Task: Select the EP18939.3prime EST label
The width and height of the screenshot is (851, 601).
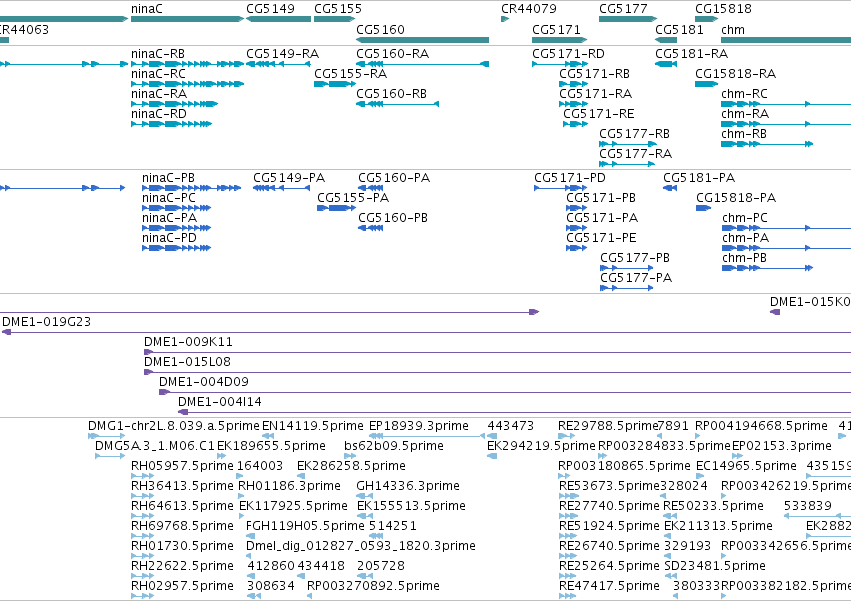Action: coord(418,426)
